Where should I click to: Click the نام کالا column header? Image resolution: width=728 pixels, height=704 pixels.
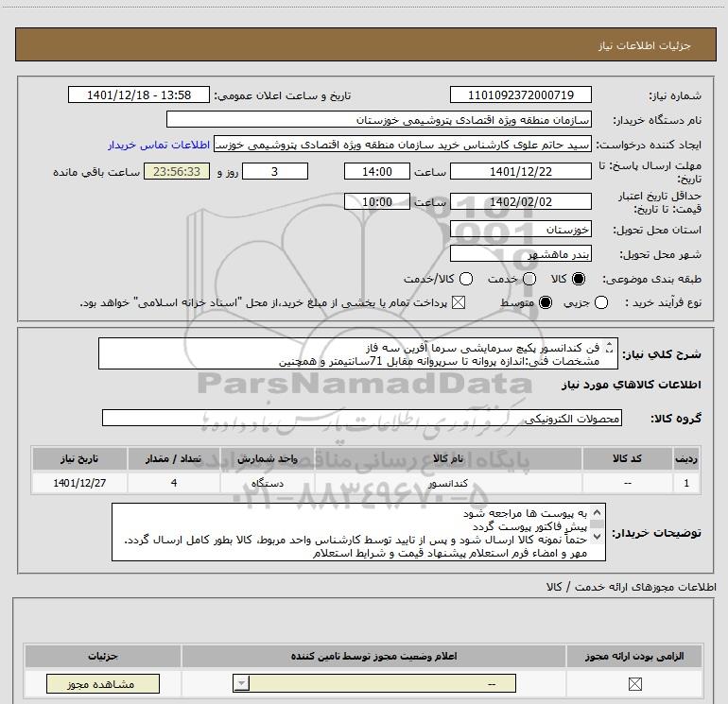[x=448, y=458]
